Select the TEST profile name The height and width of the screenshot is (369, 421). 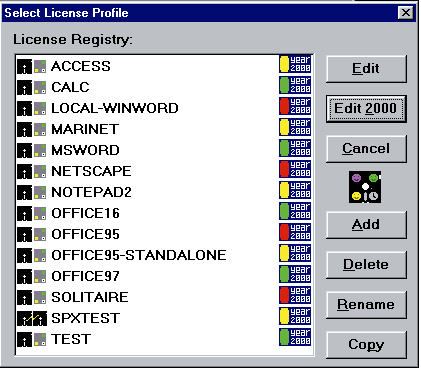tap(71, 339)
